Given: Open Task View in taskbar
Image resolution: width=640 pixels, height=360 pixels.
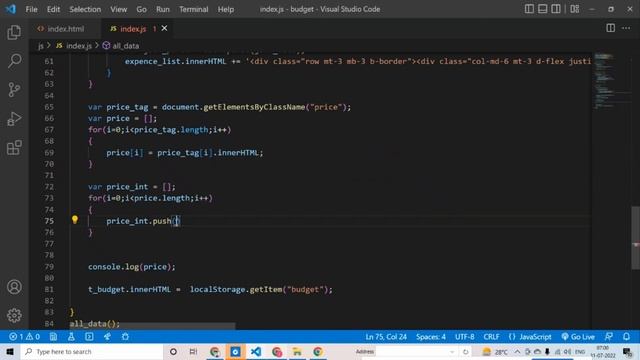Looking at the screenshot, I should 193,351.
